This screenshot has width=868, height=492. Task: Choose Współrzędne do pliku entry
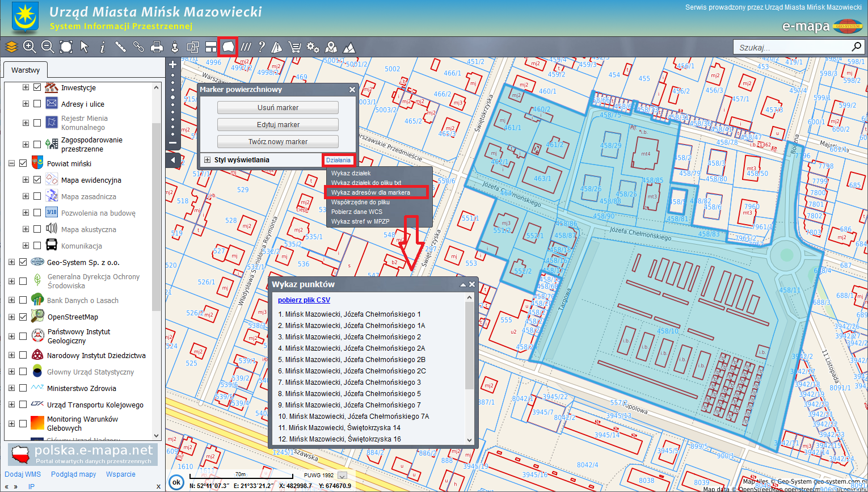361,202
